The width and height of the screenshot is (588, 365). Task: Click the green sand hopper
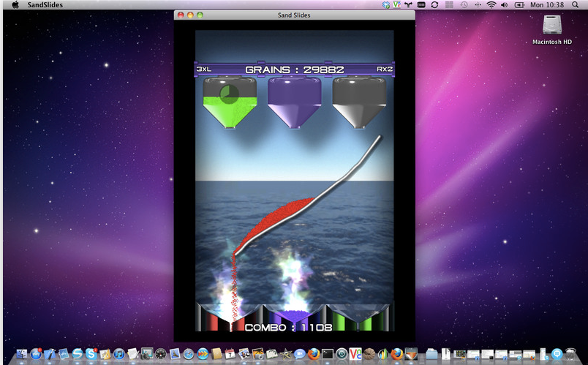[x=230, y=102]
